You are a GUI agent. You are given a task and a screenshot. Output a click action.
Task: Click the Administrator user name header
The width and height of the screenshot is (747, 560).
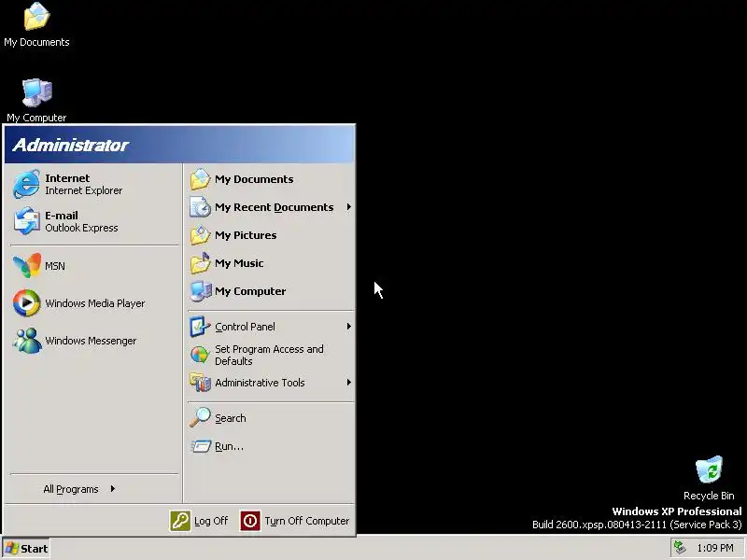(71, 145)
